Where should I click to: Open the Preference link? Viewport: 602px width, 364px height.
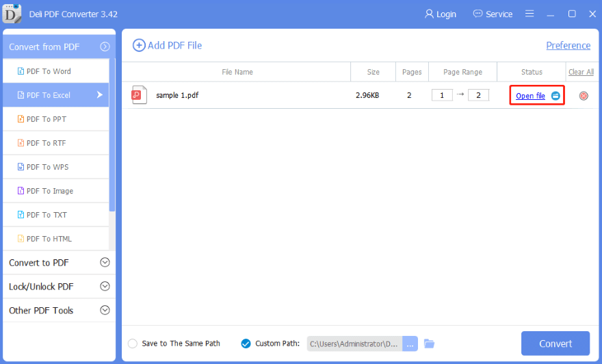(568, 45)
